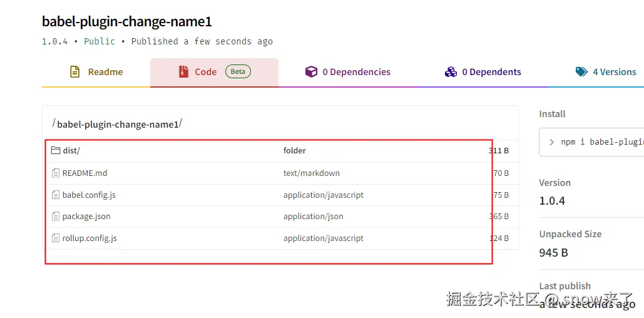Click the Install heading
Image resolution: width=644 pixels, height=318 pixels.
[552, 114]
